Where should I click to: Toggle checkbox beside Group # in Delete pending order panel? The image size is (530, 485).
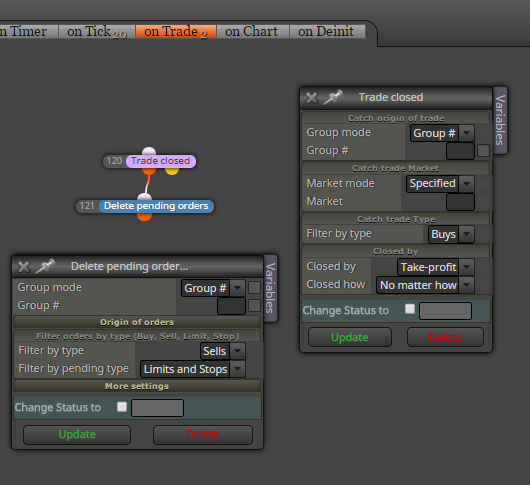tap(254, 306)
